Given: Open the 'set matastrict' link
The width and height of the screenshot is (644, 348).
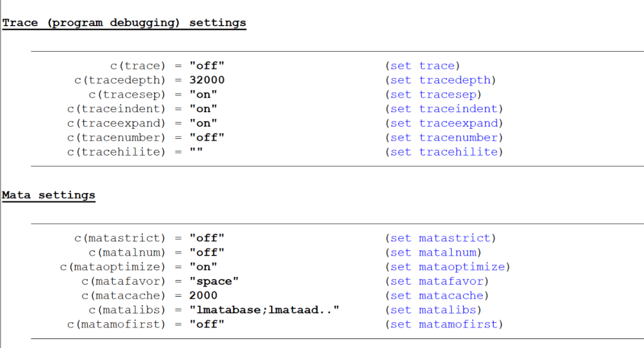Looking at the screenshot, I should coord(440,238).
